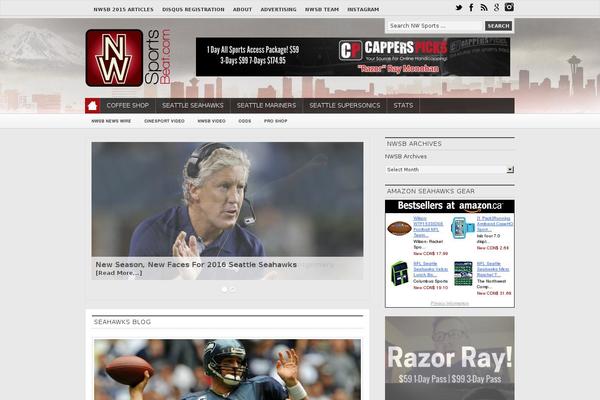Click the Seahawks Blog section heading
600x400 pixels.
[122, 322]
